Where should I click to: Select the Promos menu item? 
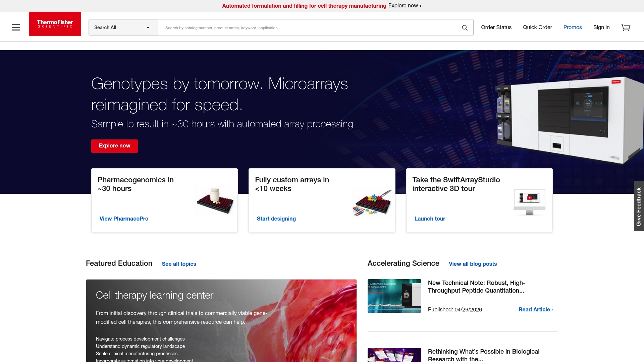pos(573,27)
